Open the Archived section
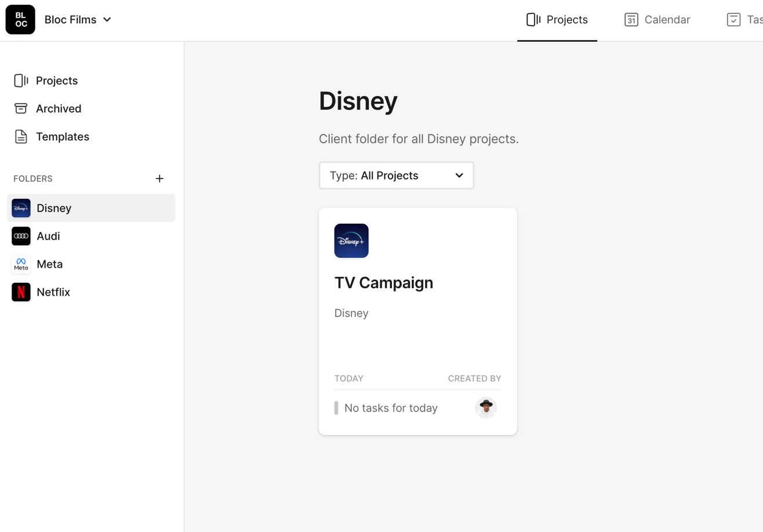The width and height of the screenshot is (763, 532). [x=58, y=108]
